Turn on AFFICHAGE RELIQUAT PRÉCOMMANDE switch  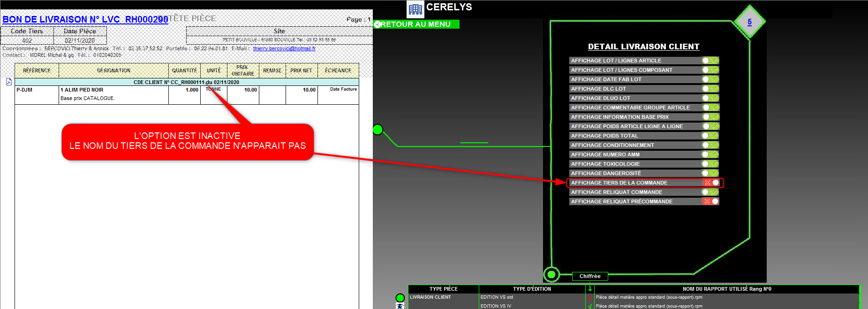[x=710, y=201]
